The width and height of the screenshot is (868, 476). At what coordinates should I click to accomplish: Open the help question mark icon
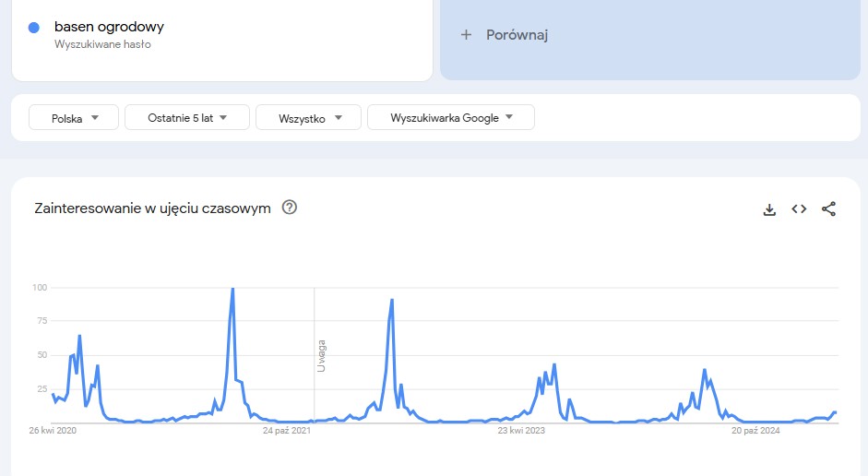tap(290, 208)
